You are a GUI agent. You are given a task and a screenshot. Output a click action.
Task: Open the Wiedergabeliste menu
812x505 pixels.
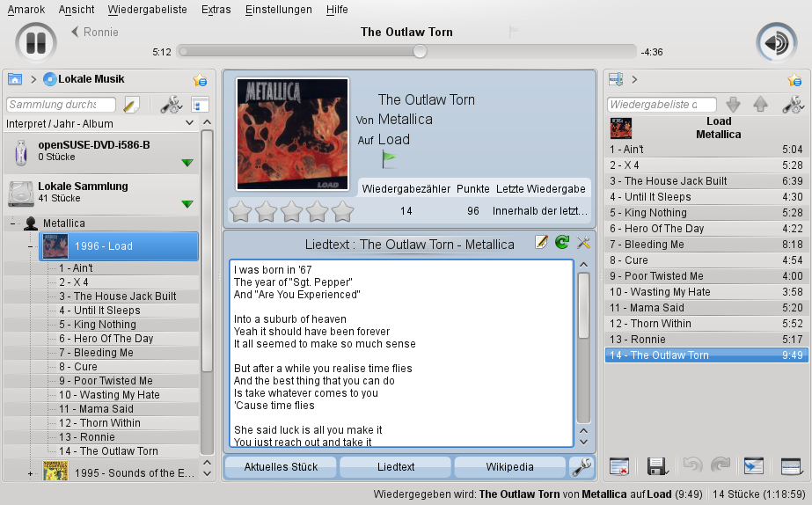click(148, 10)
